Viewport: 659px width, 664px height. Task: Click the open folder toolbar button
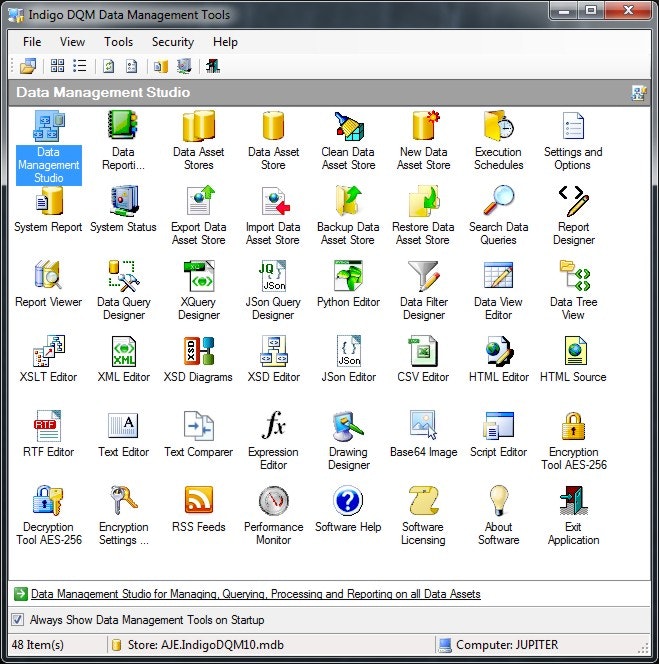[x=28, y=66]
